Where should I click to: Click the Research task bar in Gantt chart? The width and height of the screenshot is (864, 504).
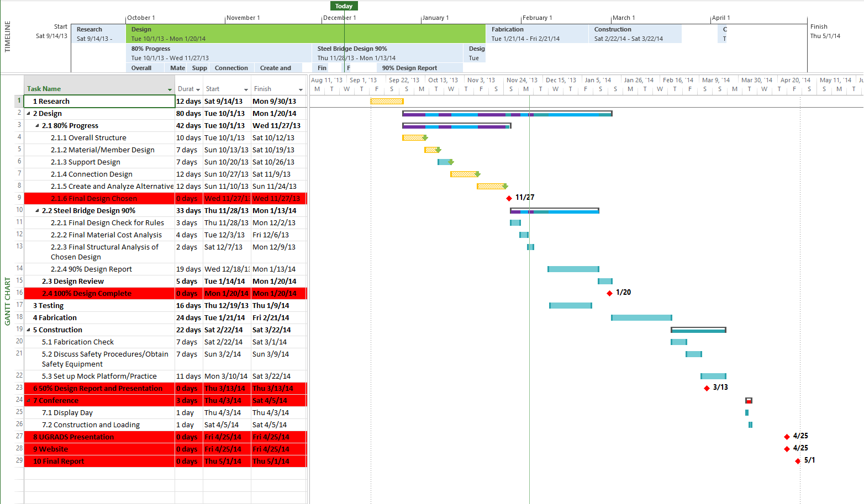coord(387,101)
